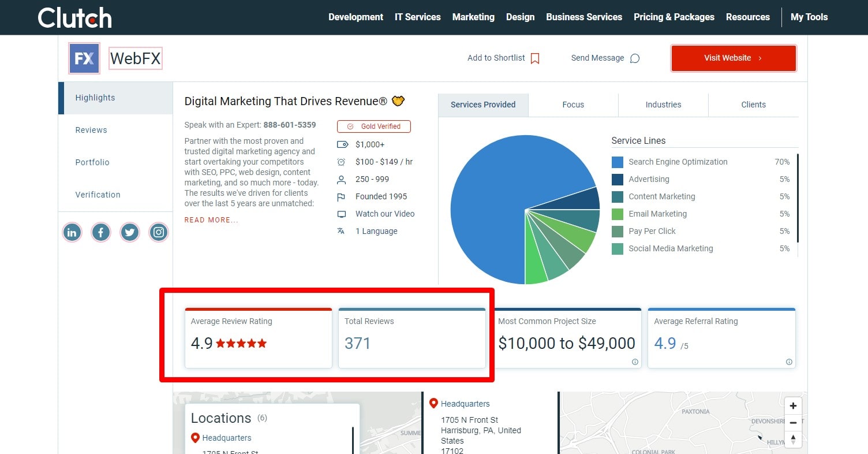Image resolution: width=868 pixels, height=454 pixels.
Task: Click the Search Engine Optimization blue swatch
Action: click(618, 162)
